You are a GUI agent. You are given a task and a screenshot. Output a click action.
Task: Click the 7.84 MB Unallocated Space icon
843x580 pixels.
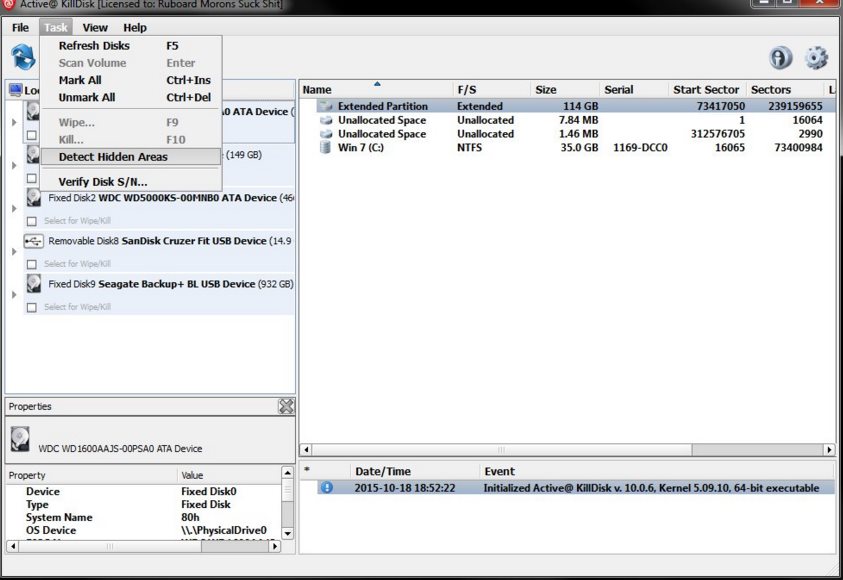(x=326, y=120)
